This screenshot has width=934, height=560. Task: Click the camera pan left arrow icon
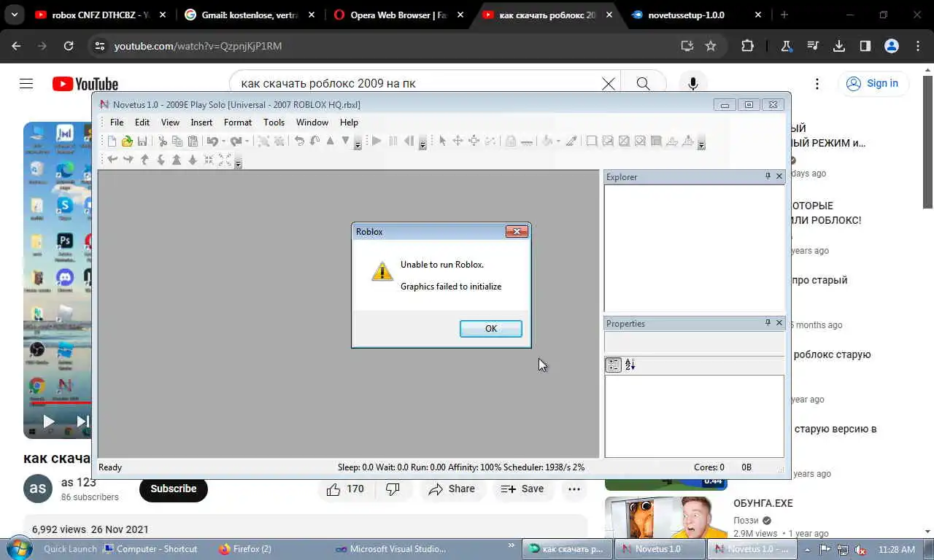pyautogui.click(x=112, y=160)
